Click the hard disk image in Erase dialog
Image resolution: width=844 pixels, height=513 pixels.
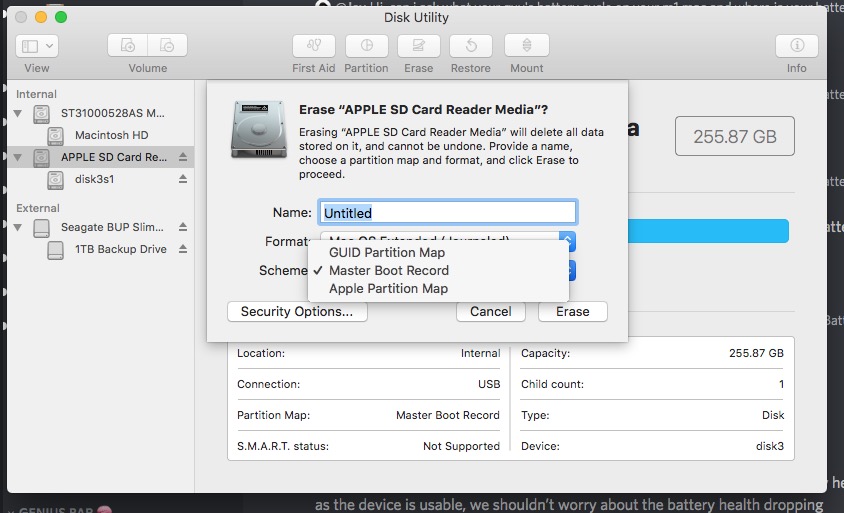259,129
